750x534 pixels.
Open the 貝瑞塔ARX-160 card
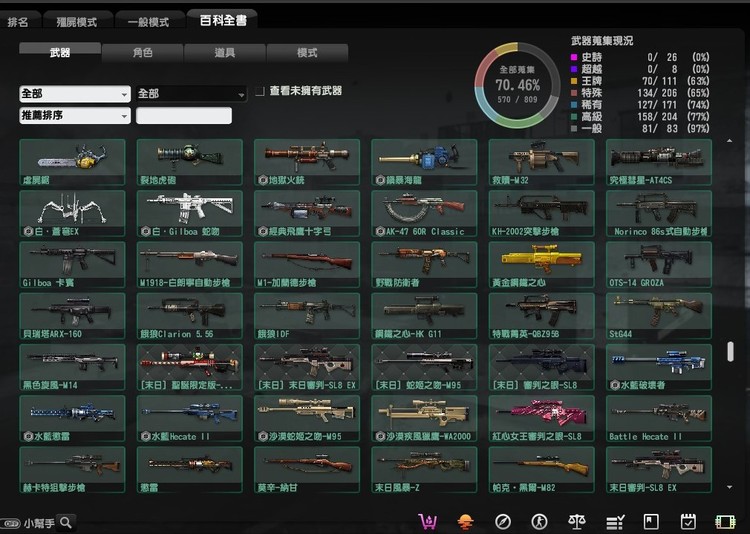pos(72,316)
